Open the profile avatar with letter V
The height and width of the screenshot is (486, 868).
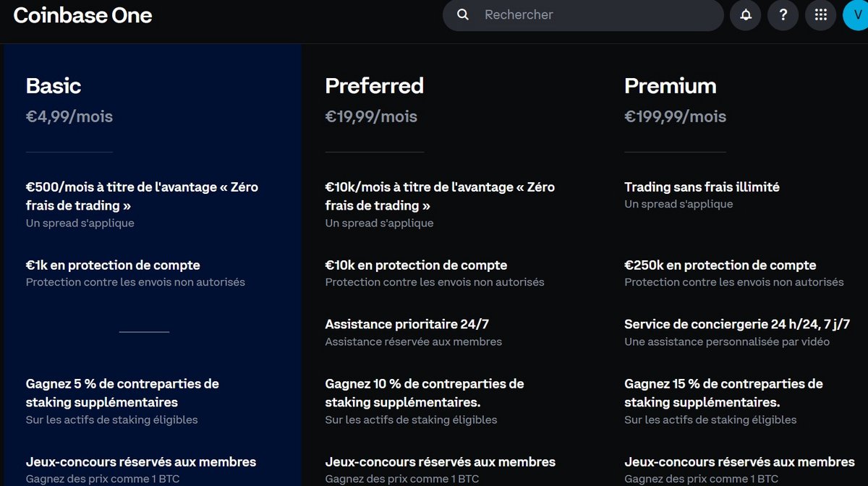[x=857, y=14]
